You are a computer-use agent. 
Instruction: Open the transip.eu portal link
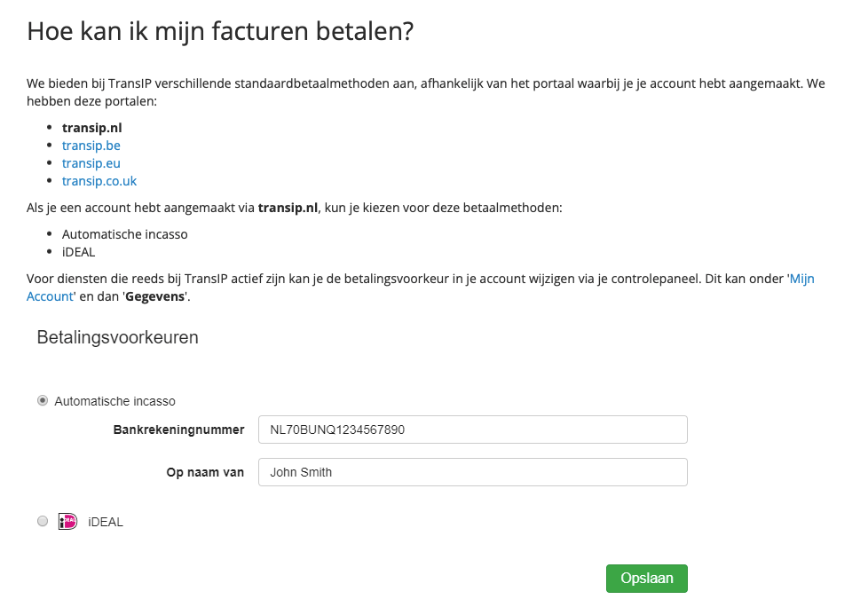coord(91,163)
